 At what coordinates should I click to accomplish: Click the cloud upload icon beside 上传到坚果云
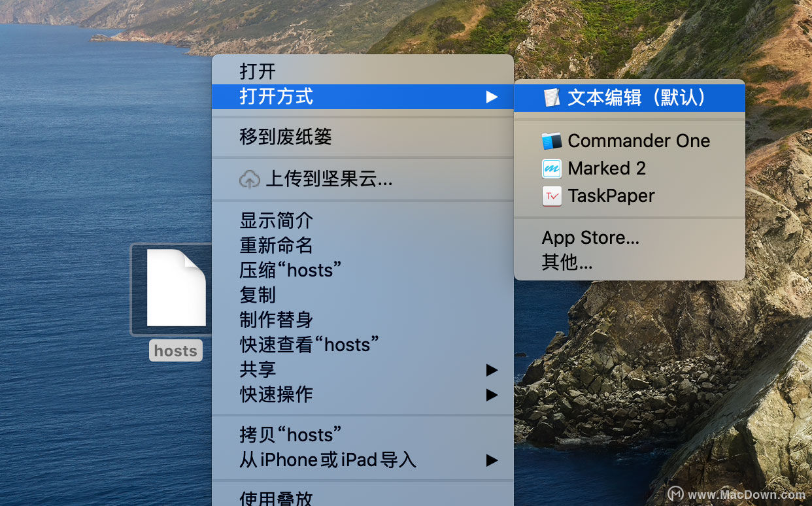click(x=249, y=178)
